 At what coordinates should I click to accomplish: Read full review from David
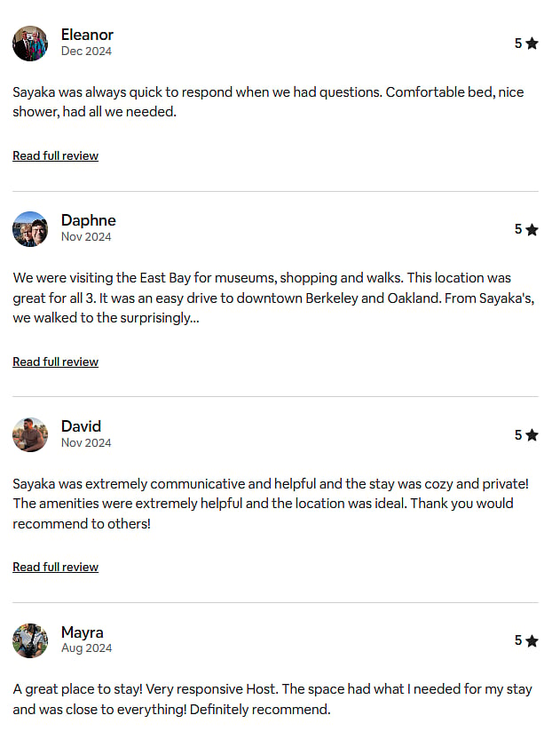pyautogui.click(x=56, y=567)
